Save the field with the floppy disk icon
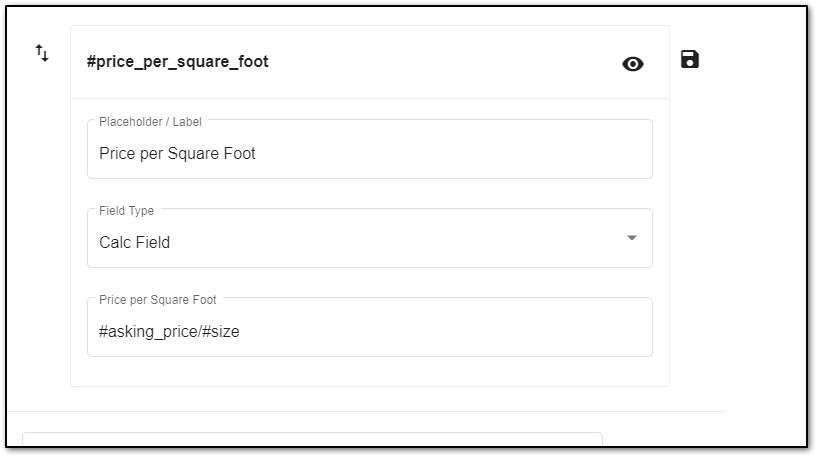The image size is (817, 457). tap(689, 59)
